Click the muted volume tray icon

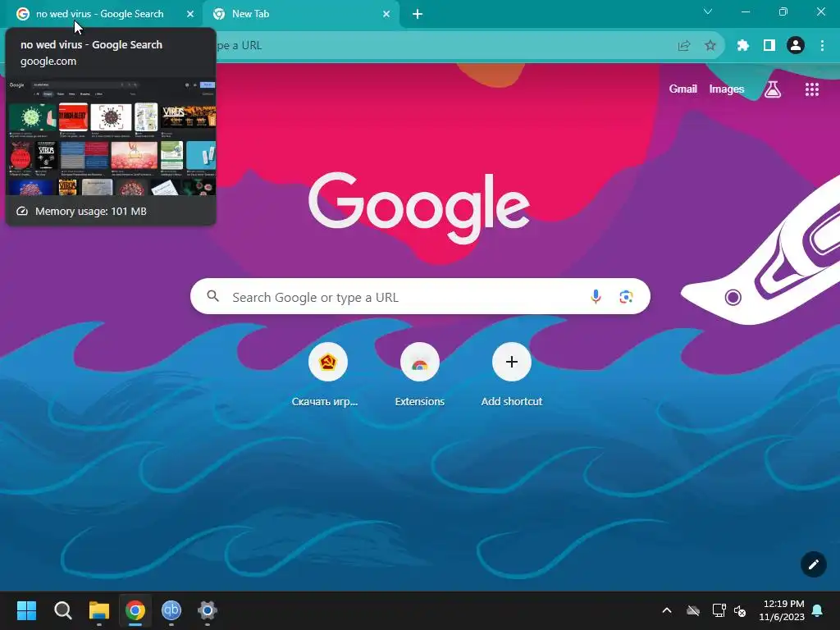741,610
